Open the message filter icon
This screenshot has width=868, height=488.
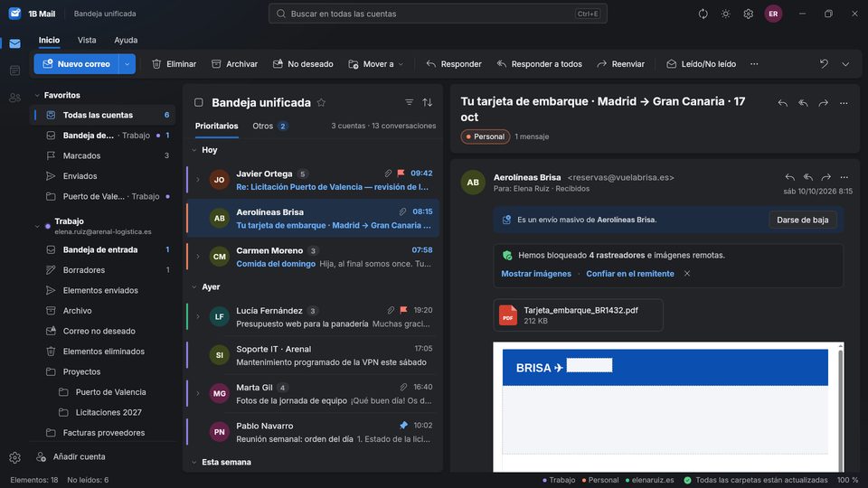409,102
